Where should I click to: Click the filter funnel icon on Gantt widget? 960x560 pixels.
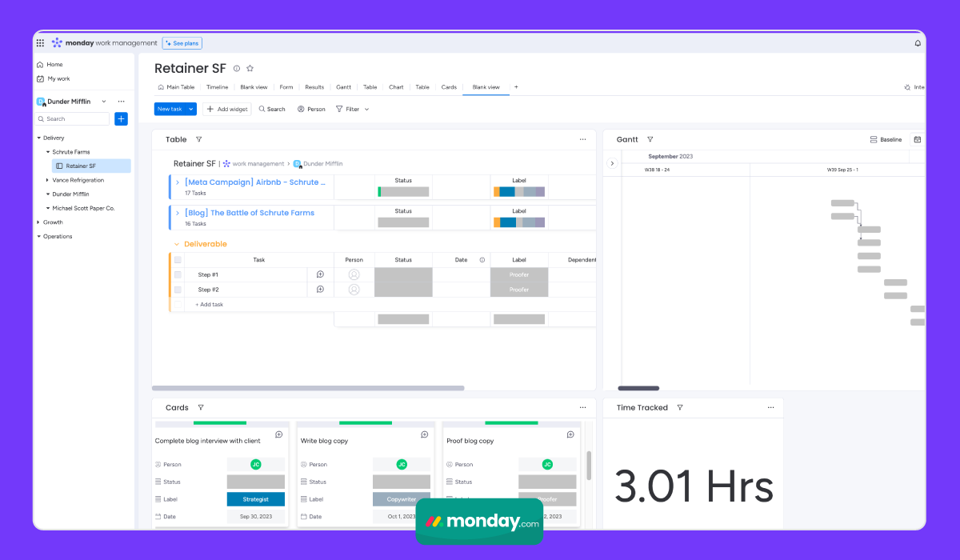pos(650,139)
